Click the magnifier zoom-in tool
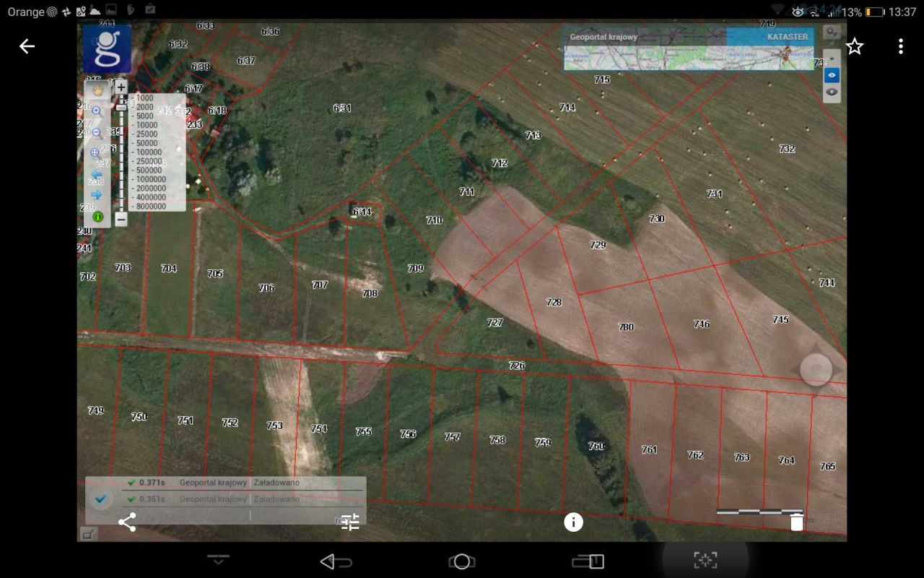924x578 pixels. (x=97, y=111)
